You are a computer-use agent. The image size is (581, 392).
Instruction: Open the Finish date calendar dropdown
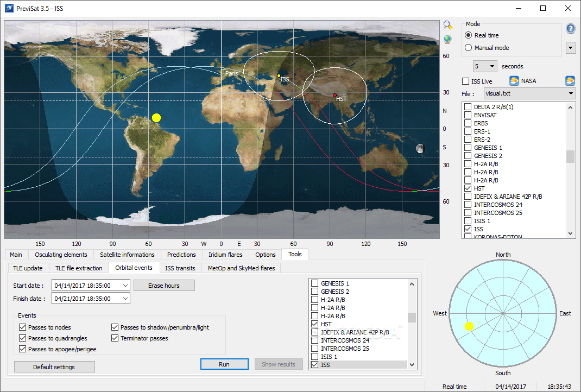point(125,299)
